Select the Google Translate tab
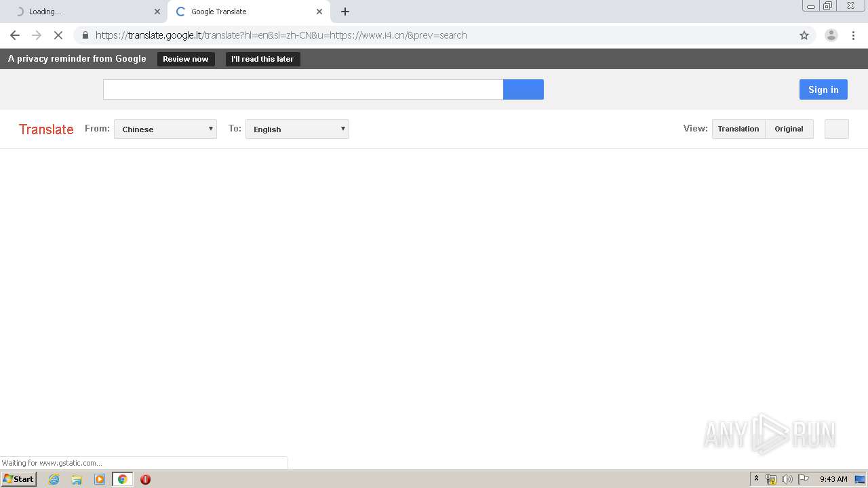 pyautogui.click(x=249, y=12)
